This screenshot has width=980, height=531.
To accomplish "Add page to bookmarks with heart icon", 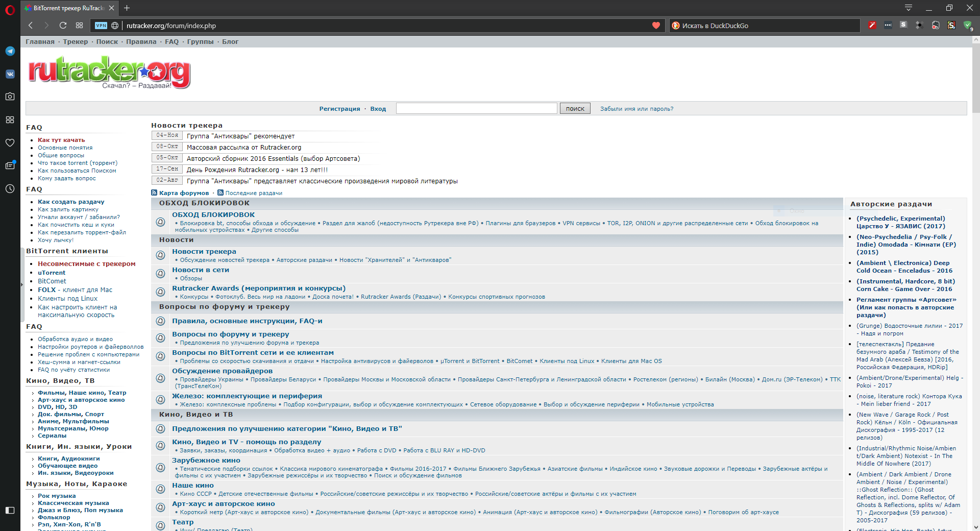I will [656, 26].
